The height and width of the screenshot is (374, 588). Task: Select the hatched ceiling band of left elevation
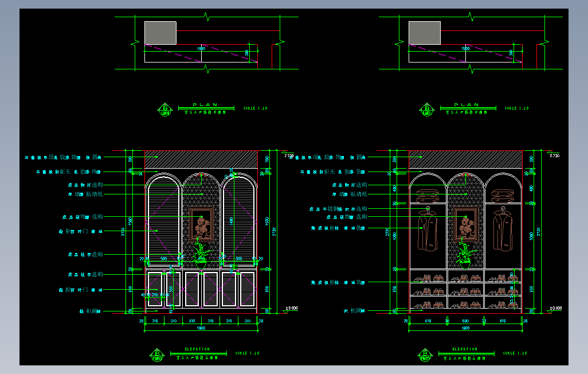click(x=201, y=159)
